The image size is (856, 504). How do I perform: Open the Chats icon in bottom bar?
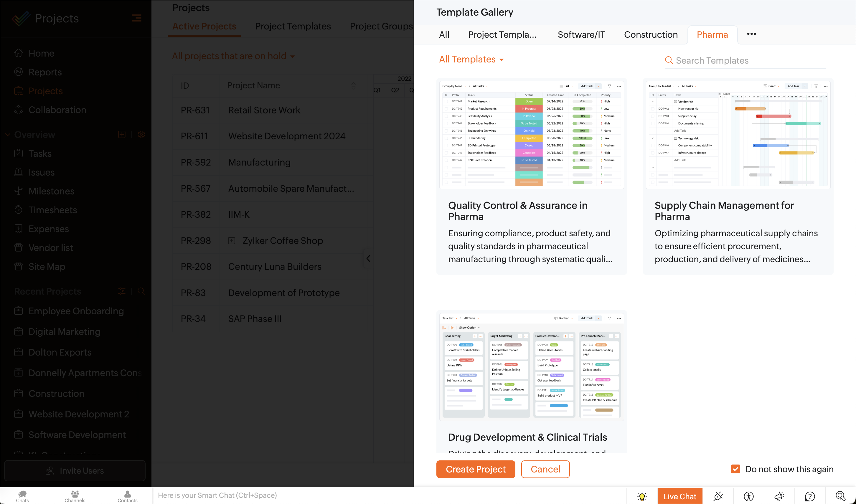[22, 496]
